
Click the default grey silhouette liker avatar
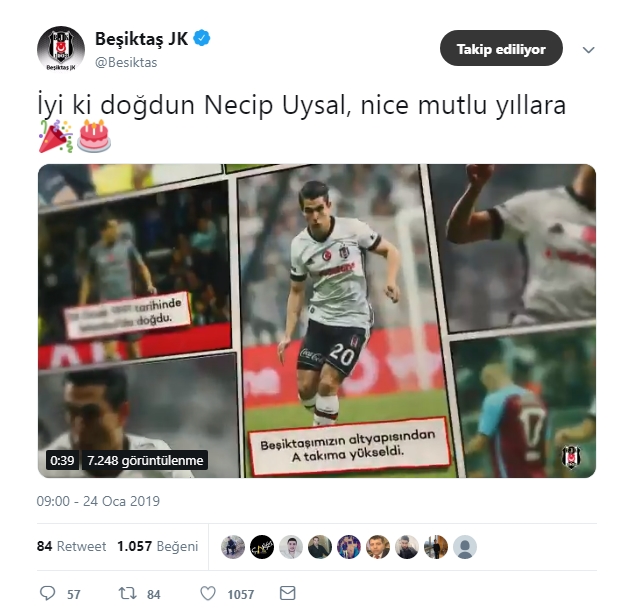pos(465,547)
